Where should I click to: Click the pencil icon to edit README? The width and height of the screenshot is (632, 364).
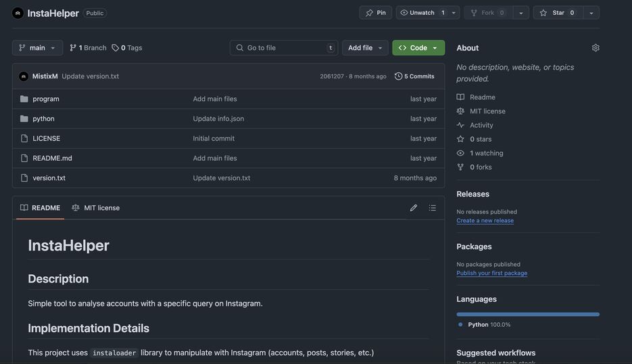coord(414,208)
